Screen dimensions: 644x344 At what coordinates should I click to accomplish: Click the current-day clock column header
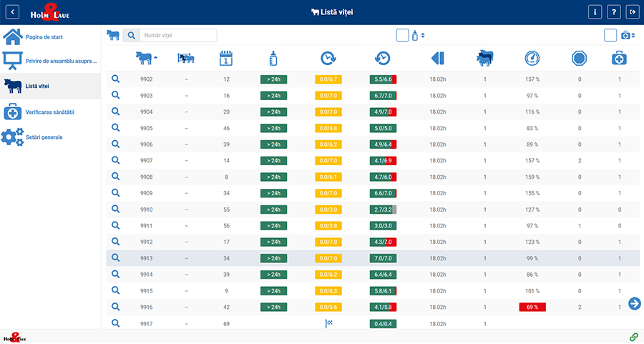point(328,59)
